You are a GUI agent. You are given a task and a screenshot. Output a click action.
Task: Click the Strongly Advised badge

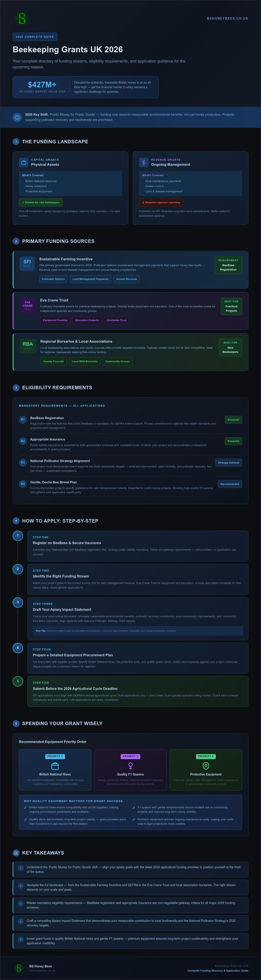[x=228, y=463]
